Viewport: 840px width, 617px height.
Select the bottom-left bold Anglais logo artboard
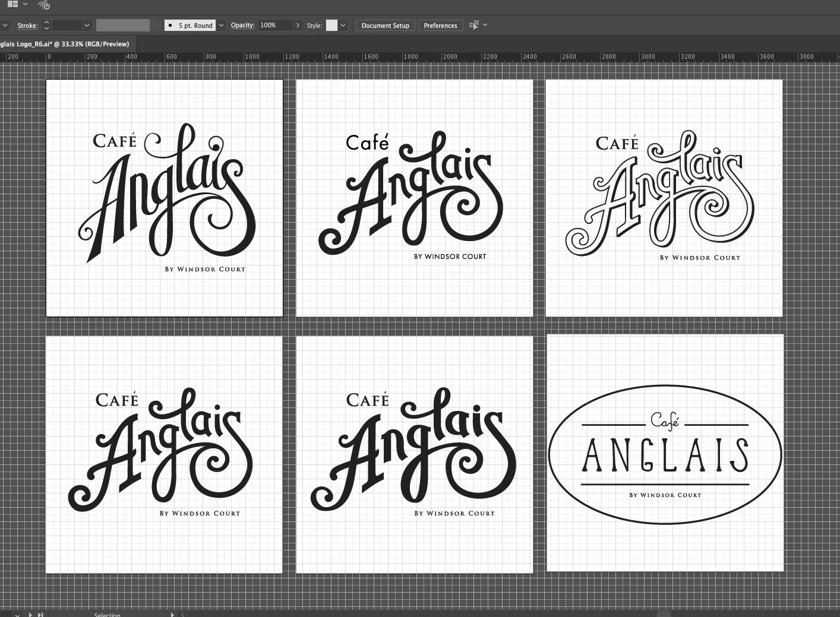point(164,454)
